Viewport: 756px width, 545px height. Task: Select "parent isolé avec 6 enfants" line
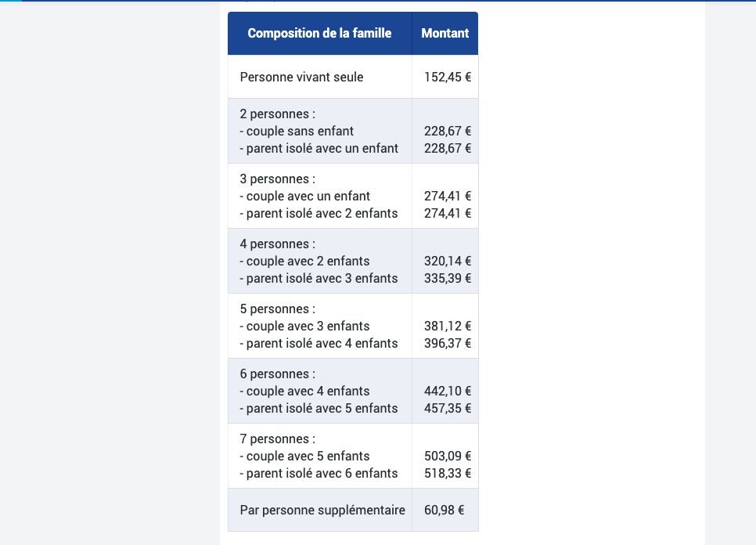click(x=319, y=474)
